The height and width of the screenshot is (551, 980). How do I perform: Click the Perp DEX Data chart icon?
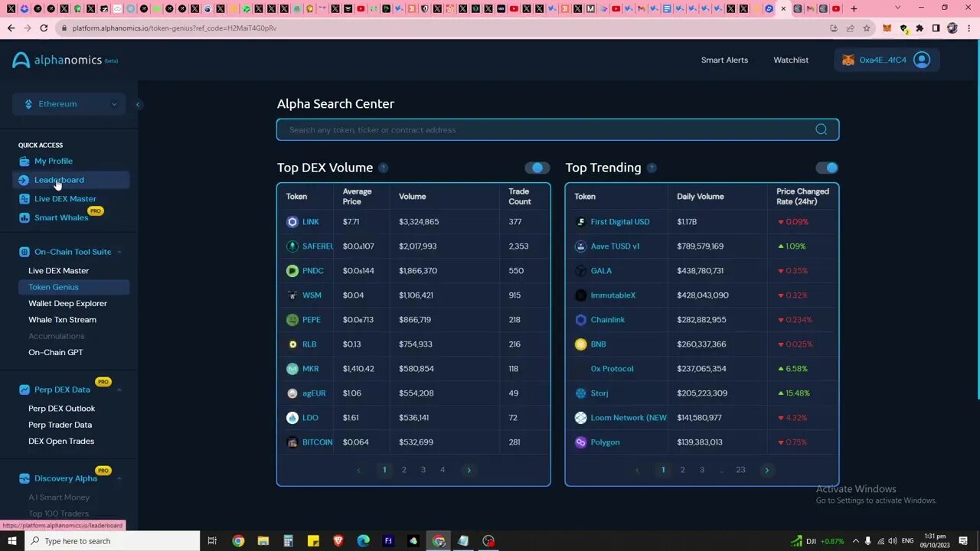(24, 390)
